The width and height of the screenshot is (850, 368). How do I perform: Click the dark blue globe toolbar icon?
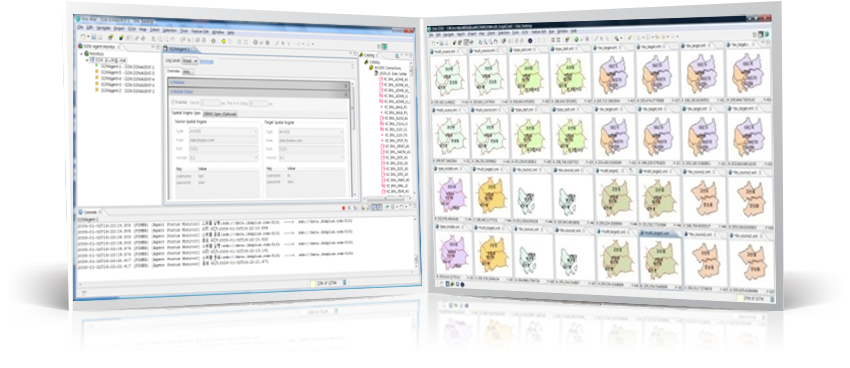[x=121, y=37]
